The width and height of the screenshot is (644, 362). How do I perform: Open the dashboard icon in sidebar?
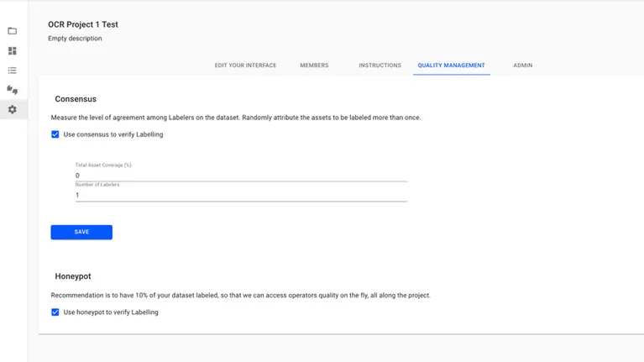(12, 50)
